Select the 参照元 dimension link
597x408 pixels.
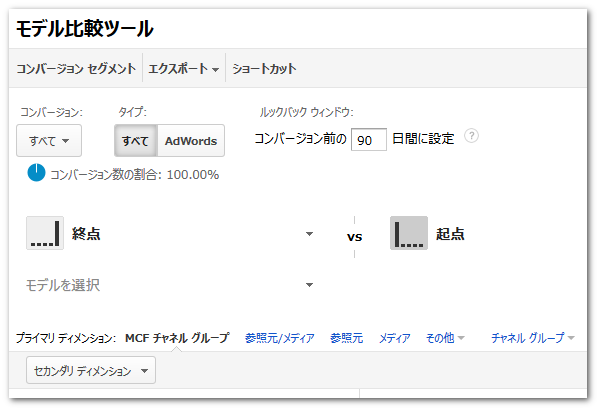pos(346,338)
